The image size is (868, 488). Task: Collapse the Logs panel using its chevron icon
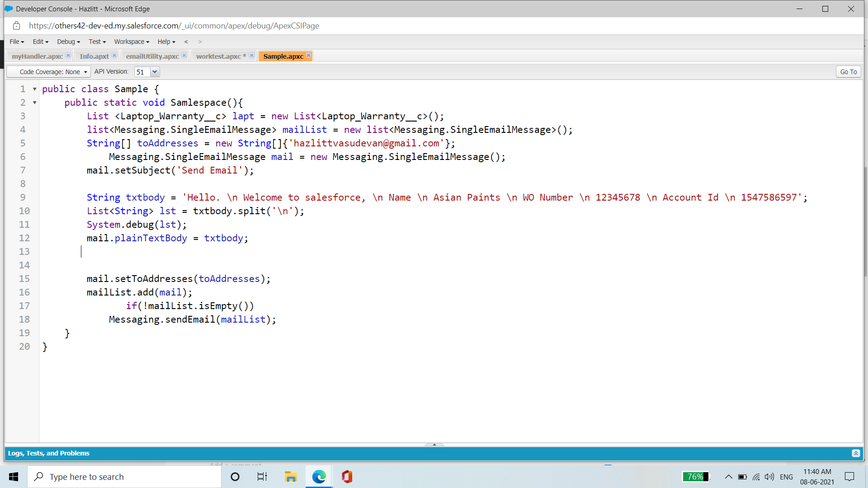[855, 453]
